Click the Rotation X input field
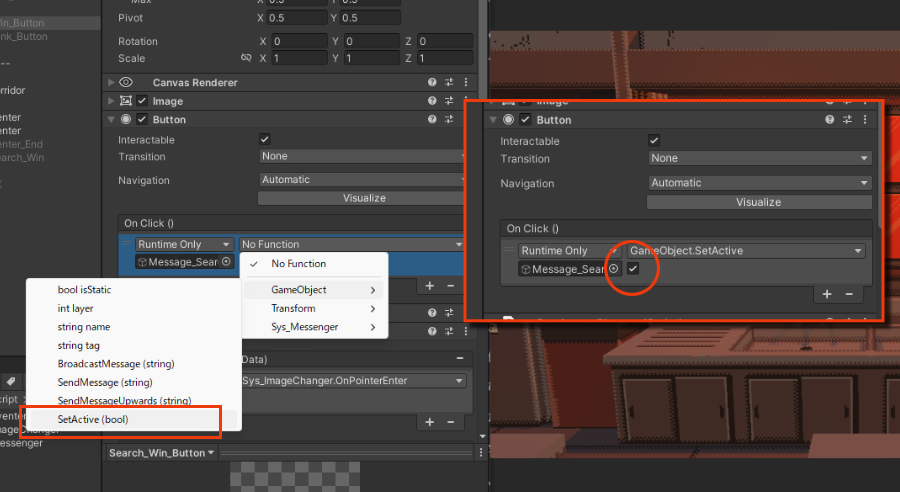Image resolution: width=900 pixels, height=492 pixels. point(299,41)
